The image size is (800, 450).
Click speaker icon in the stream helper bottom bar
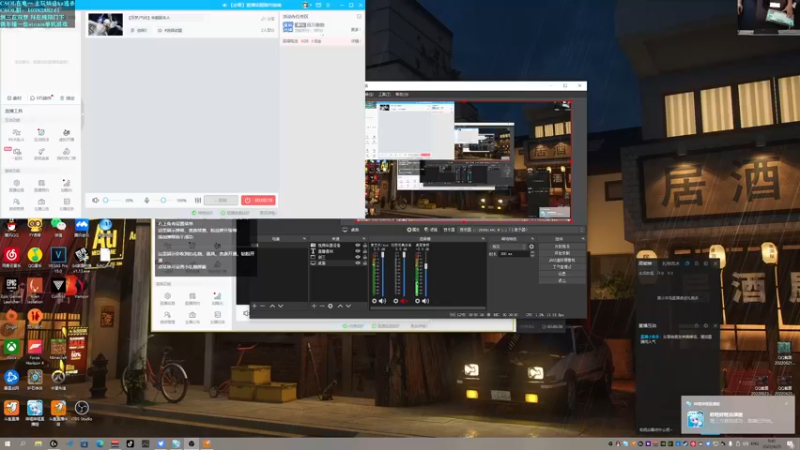(95, 200)
